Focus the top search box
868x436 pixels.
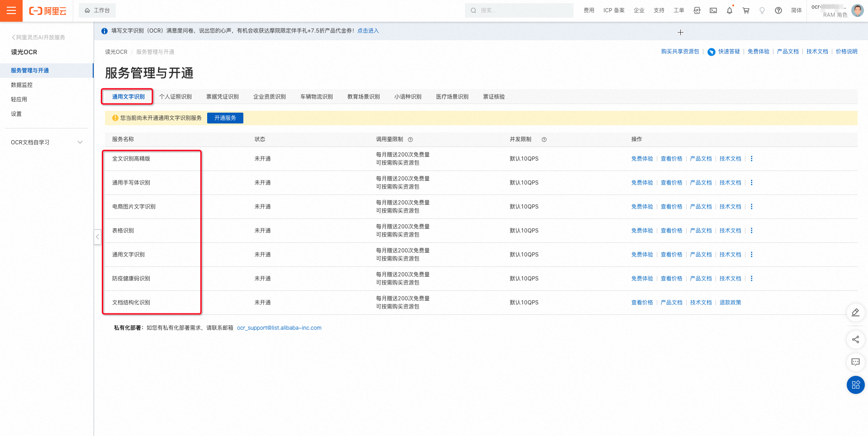tap(519, 10)
